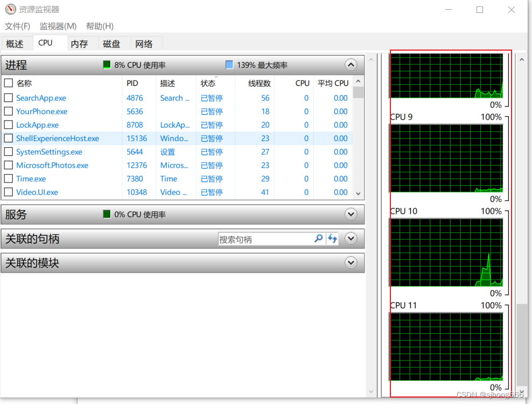Click PID value 12376

click(x=137, y=165)
